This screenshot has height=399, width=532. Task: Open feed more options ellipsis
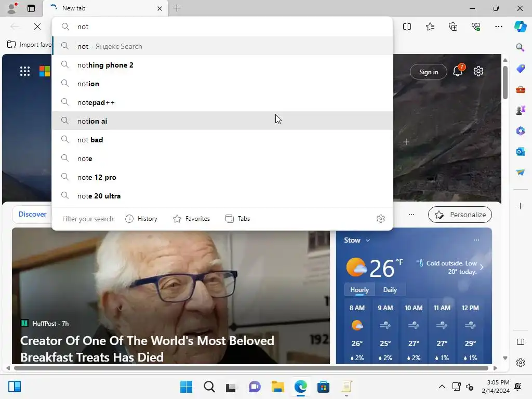pos(411,215)
